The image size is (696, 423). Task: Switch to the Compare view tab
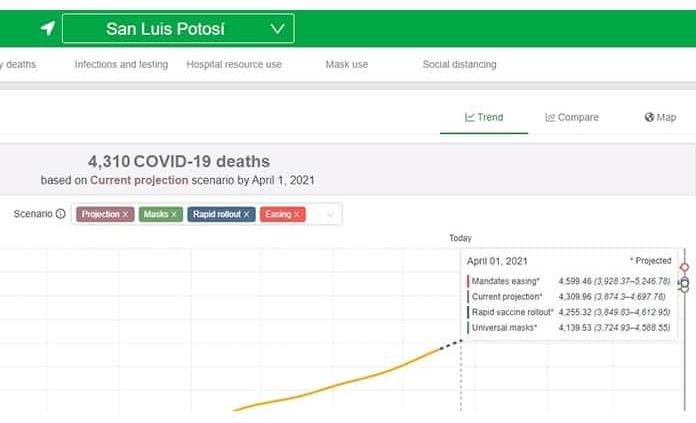(x=572, y=117)
